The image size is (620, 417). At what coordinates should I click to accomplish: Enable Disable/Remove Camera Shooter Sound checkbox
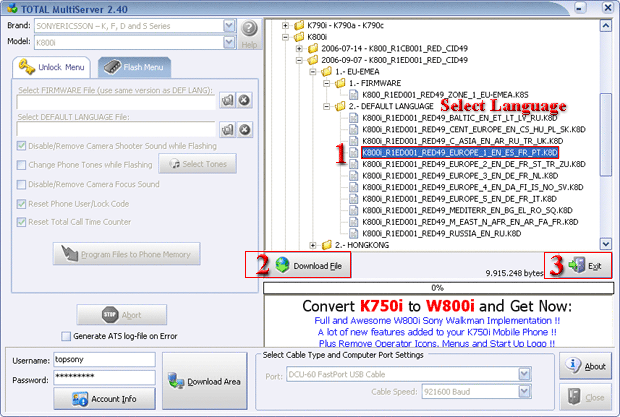click(21, 146)
